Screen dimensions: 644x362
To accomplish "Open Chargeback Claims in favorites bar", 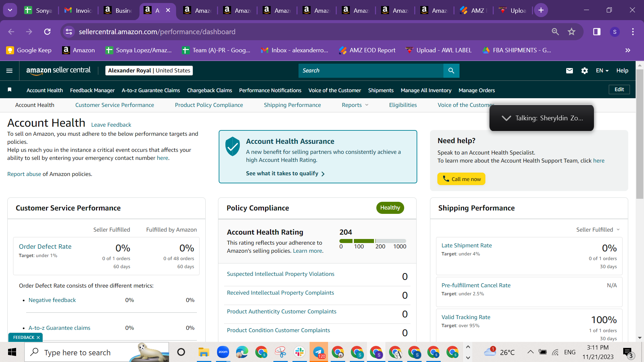I will tap(210, 90).
